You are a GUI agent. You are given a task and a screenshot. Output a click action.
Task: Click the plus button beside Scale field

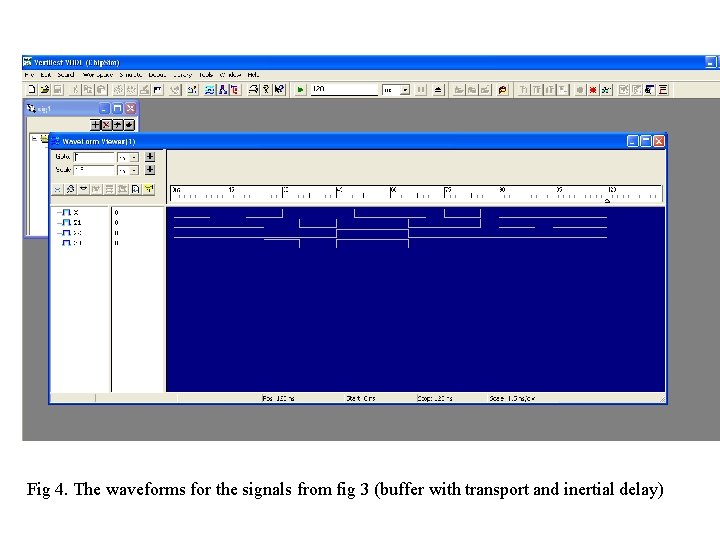pos(150,170)
